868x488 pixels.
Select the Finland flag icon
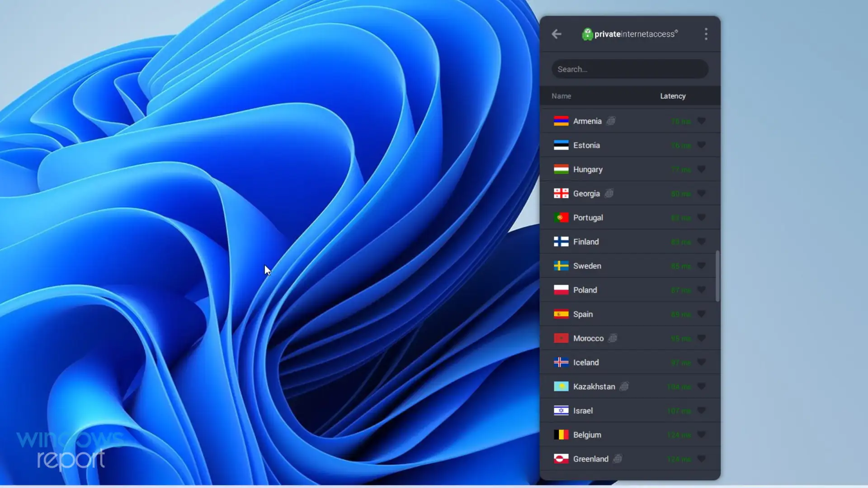point(561,242)
